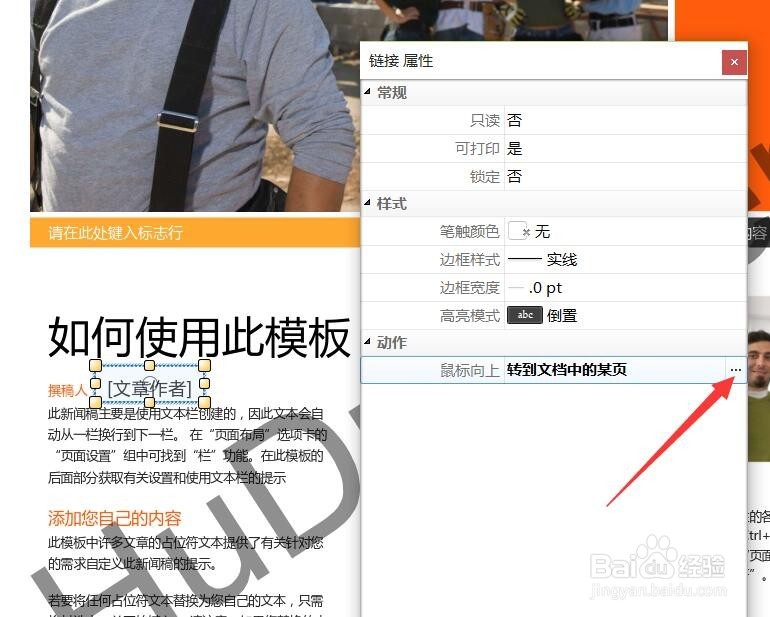770x617 pixels.
Task: Click the 高亮模式 property label
Action: click(x=470, y=315)
